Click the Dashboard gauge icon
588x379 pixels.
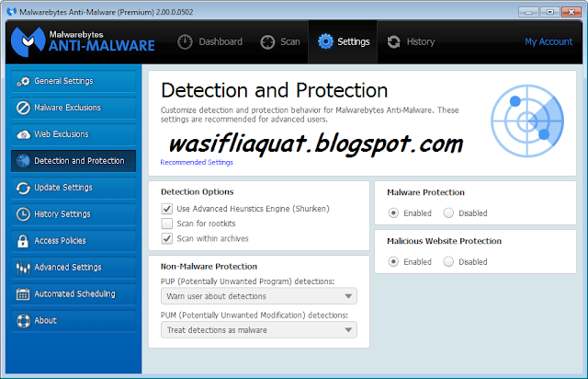click(x=185, y=41)
